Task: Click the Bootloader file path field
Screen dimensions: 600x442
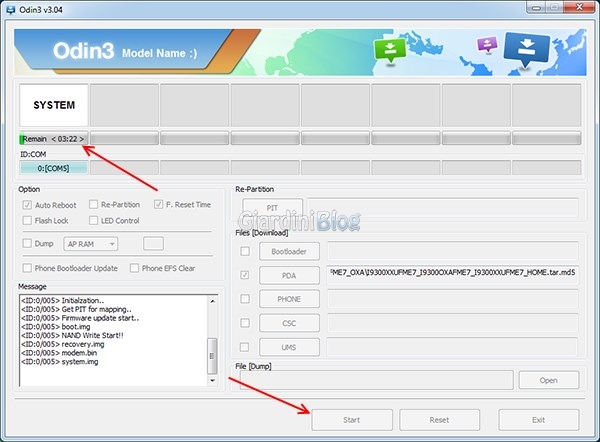Action: (452, 251)
